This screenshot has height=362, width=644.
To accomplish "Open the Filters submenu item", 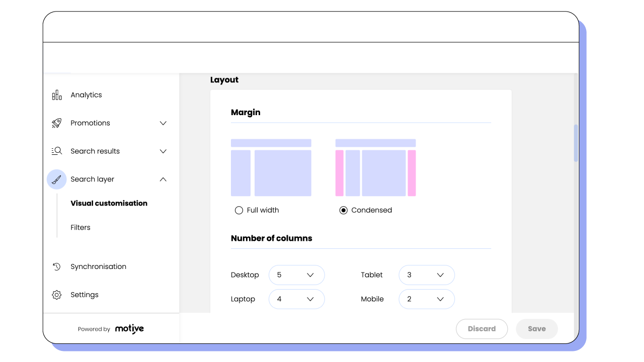I will pos(80,228).
